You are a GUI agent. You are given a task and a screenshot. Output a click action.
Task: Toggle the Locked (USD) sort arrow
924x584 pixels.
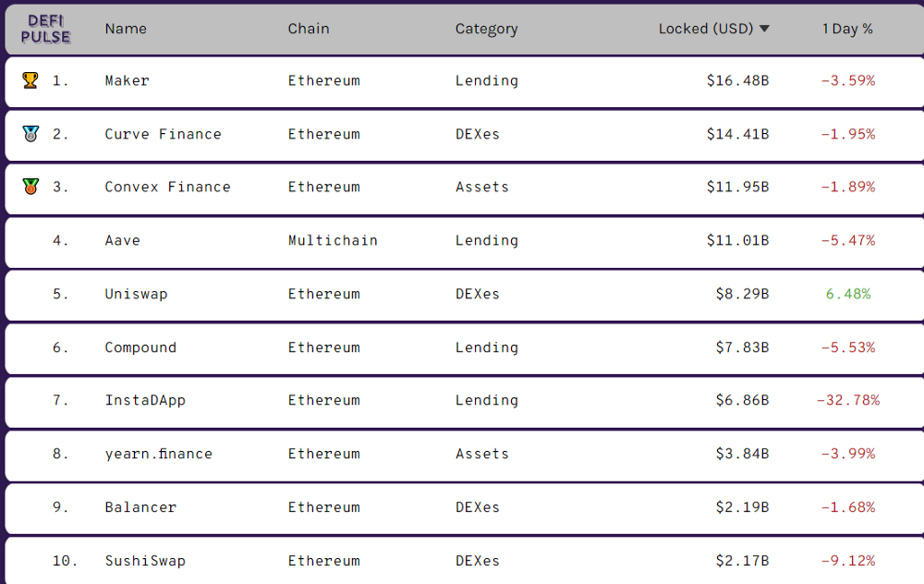[764, 29]
